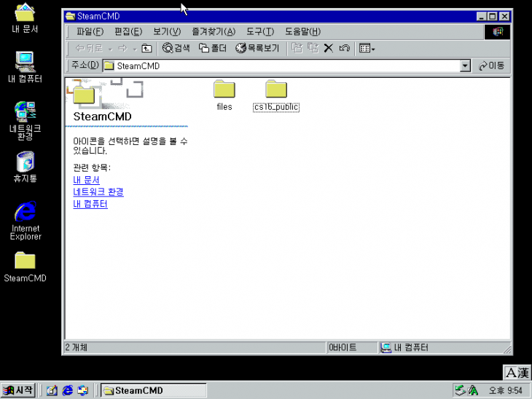Viewport: 532px width, 399px height.
Task: Go up one folder level
Action: [x=147, y=49]
